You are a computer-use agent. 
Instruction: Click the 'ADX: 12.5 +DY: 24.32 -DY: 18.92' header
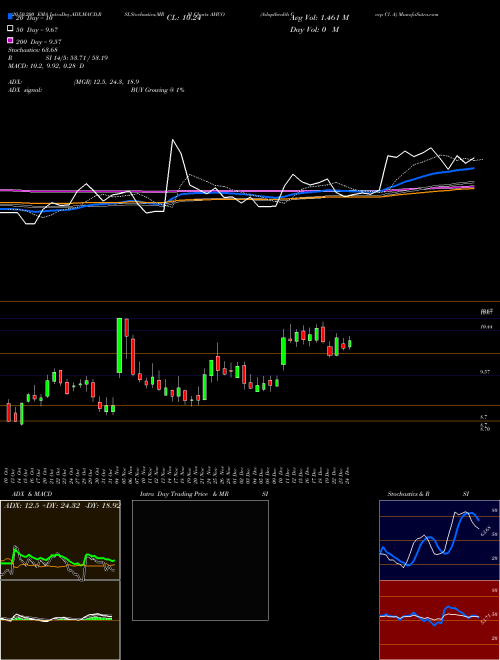click(62, 505)
